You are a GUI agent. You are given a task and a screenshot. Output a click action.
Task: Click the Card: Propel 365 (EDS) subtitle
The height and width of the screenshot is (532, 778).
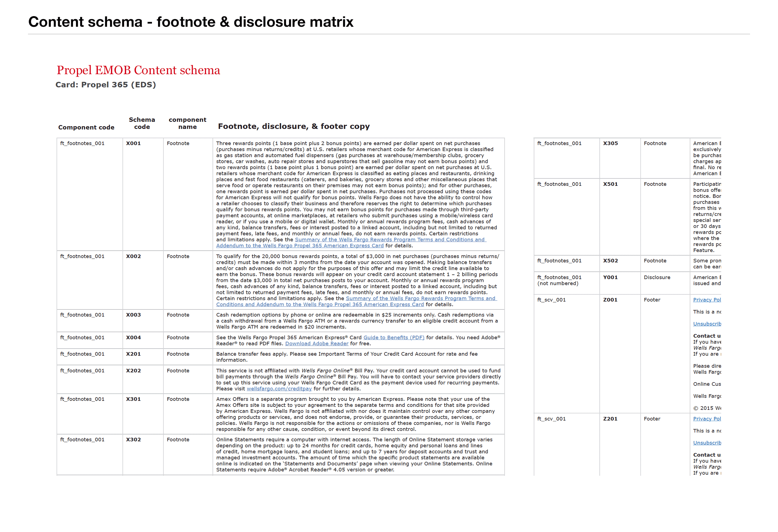coord(106,85)
